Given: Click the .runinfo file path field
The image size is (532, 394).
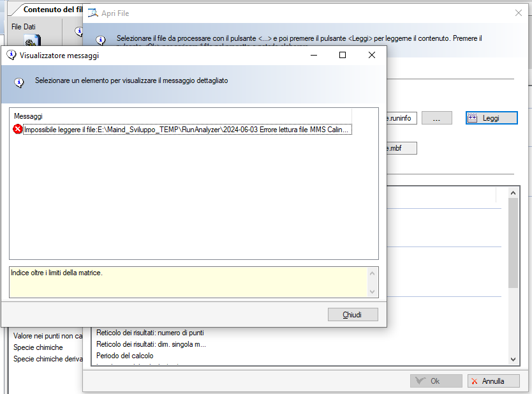Looking at the screenshot, I should [402, 118].
